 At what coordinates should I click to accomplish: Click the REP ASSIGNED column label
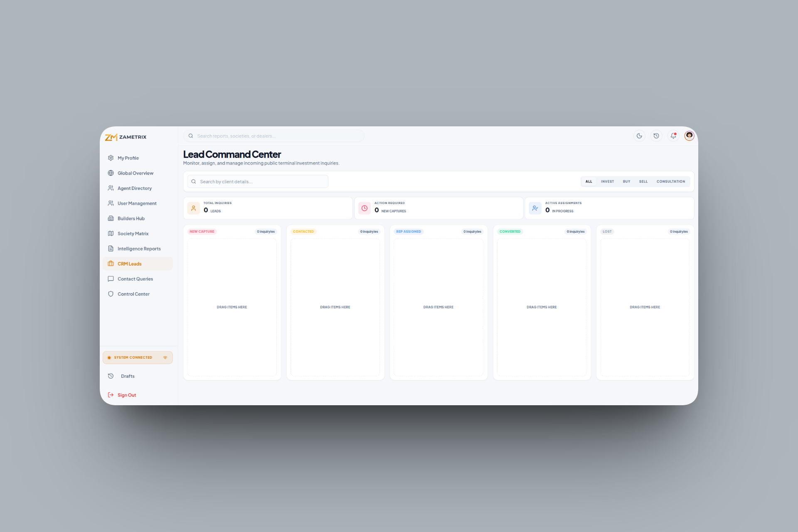pyautogui.click(x=409, y=232)
